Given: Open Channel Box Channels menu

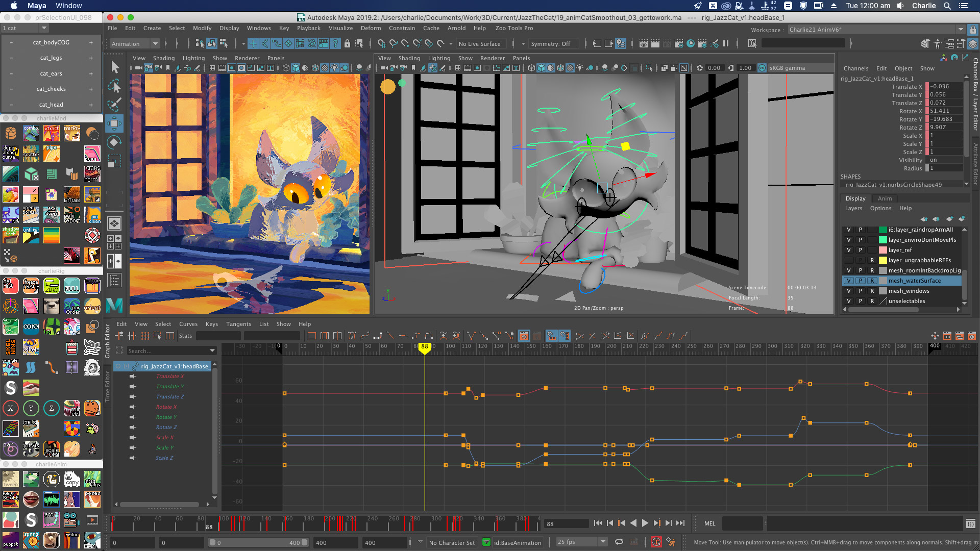Looking at the screenshot, I should (855, 68).
